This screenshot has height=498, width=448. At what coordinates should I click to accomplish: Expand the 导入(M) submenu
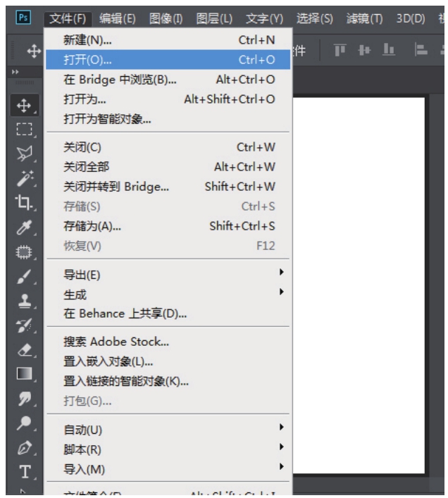[x=168, y=469]
